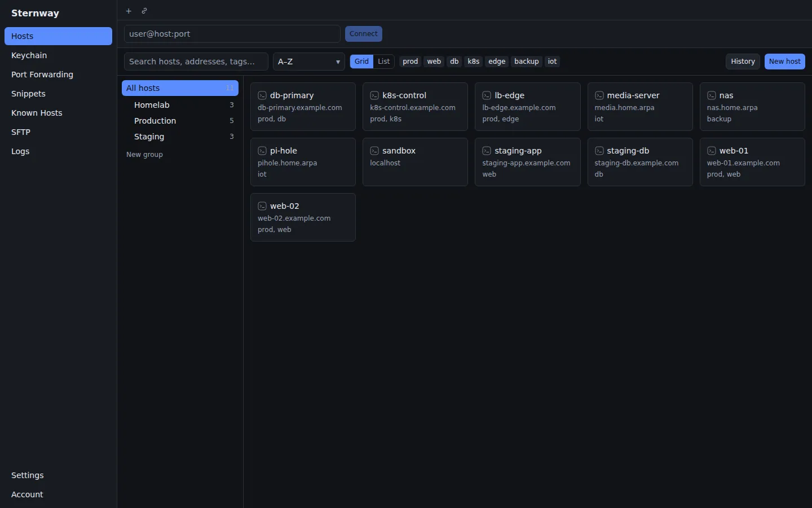
Task: Click the terminal icon on nas card
Action: [x=712, y=95]
